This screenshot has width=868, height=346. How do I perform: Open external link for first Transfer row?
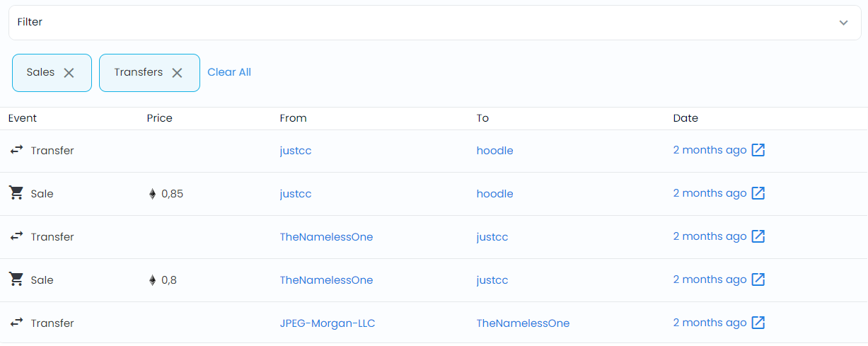pyautogui.click(x=758, y=150)
